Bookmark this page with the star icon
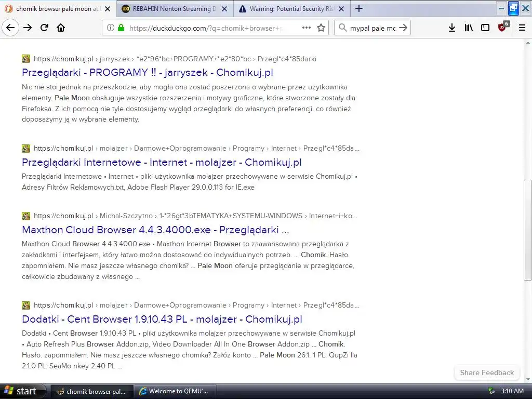The height and width of the screenshot is (399, 532). (x=321, y=28)
